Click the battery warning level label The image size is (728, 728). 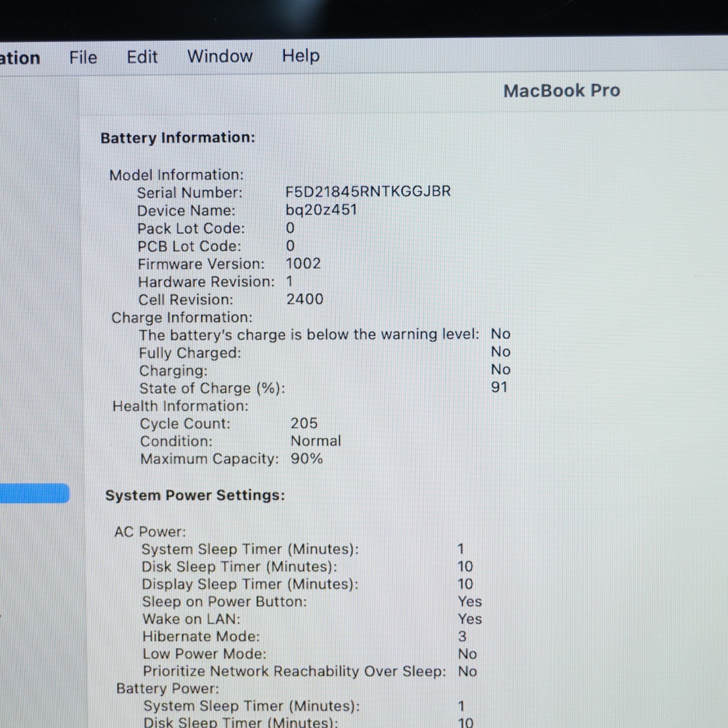pyautogui.click(x=309, y=335)
